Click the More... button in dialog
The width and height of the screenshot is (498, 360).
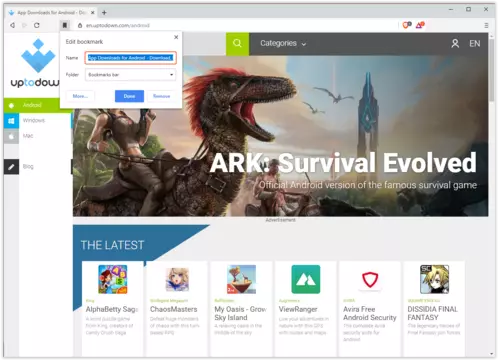click(x=80, y=96)
